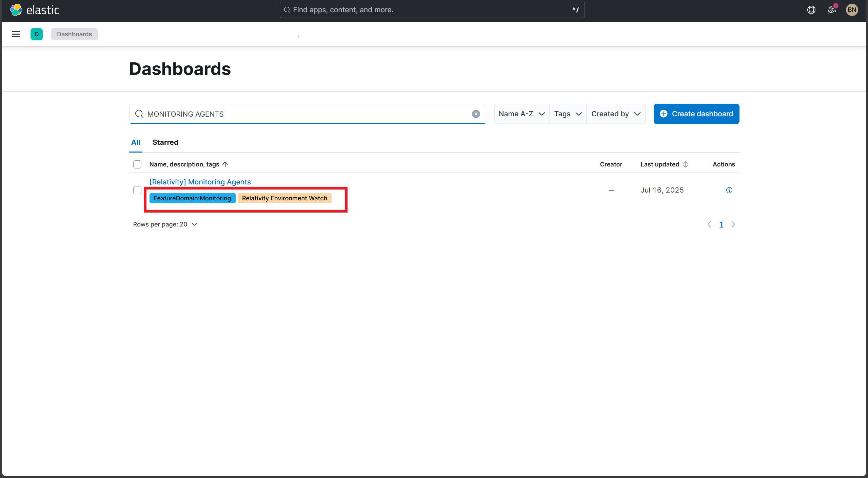Open the BN user avatar menu
Screen dimensions: 868x478
852,10
